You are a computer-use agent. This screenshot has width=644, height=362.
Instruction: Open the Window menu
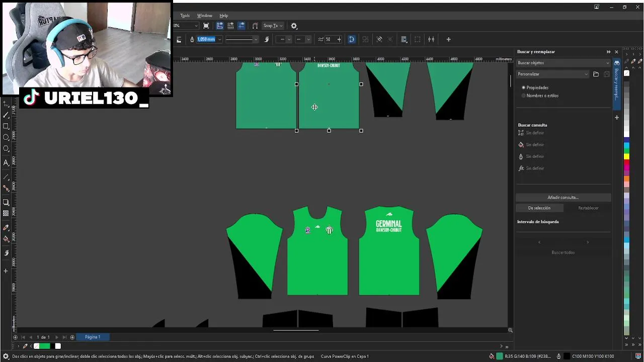point(204,16)
